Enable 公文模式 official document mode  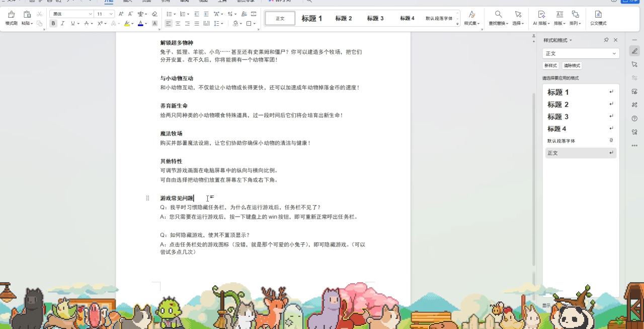click(597, 18)
